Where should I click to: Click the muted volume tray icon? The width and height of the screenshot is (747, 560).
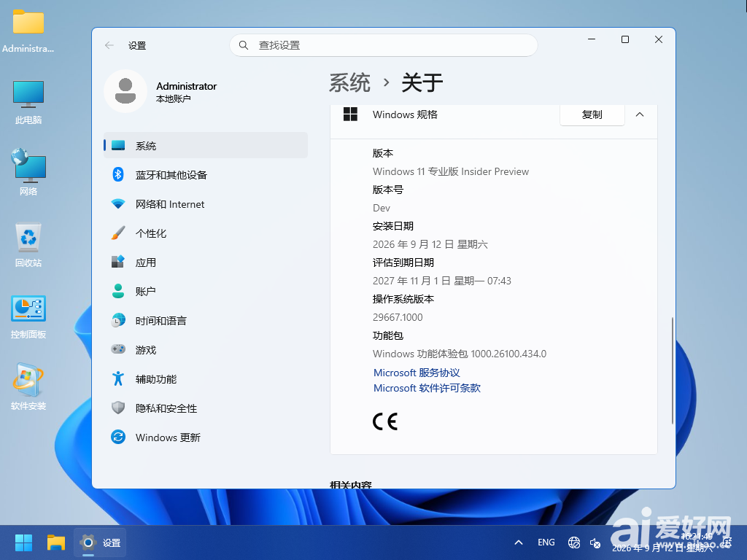595,542
